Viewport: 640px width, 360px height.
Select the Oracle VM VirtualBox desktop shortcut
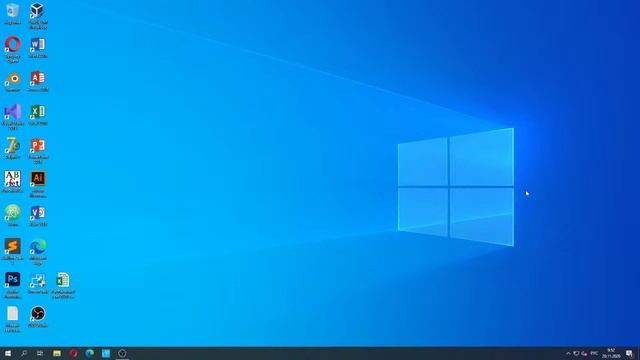tap(38, 16)
